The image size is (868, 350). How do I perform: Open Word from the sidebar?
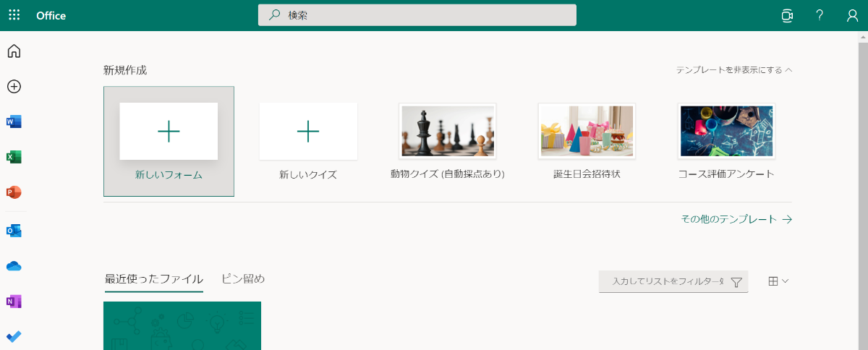(x=14, y=121)
